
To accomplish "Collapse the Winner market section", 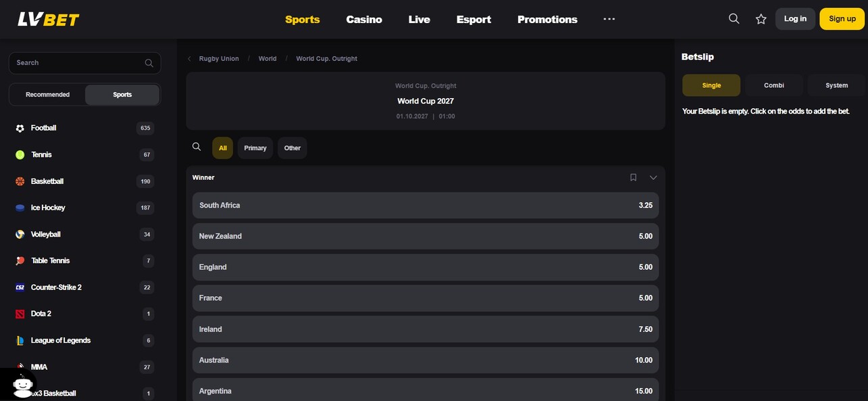I will [653, 177].
